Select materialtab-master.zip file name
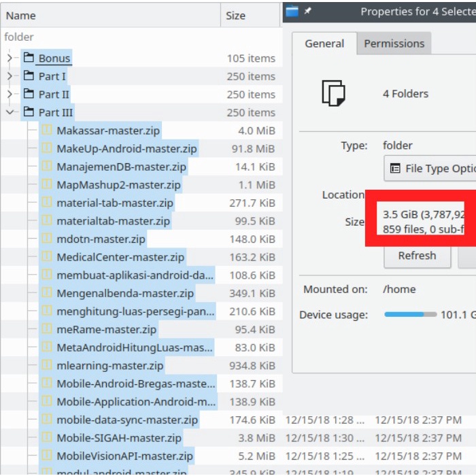The height and width of the screenshot is (476, 476). [x=114, y=221]
